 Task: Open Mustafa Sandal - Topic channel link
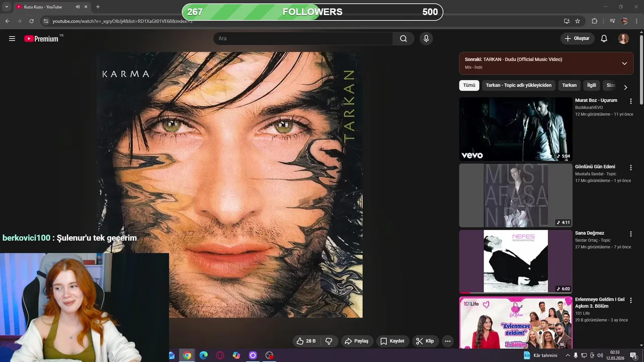point(596,174)
